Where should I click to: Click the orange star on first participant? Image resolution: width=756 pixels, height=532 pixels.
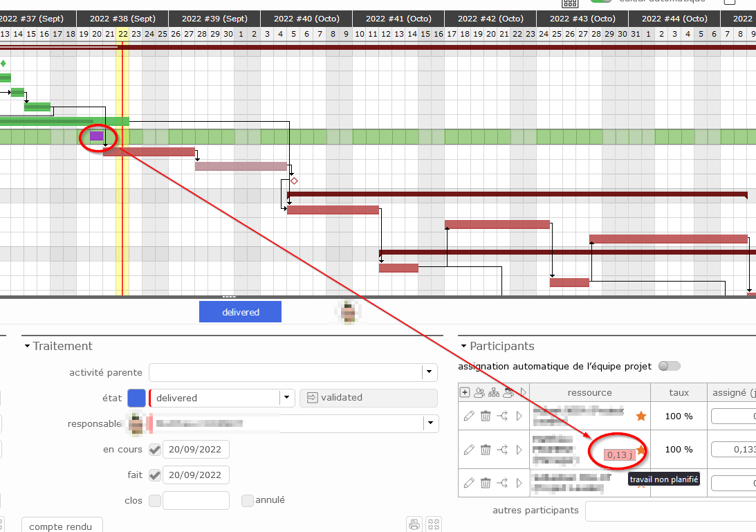click(641, 416)
